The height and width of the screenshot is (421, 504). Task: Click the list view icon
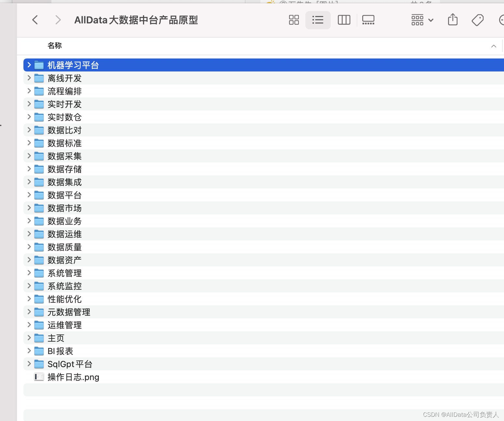[x=318, y=20]
